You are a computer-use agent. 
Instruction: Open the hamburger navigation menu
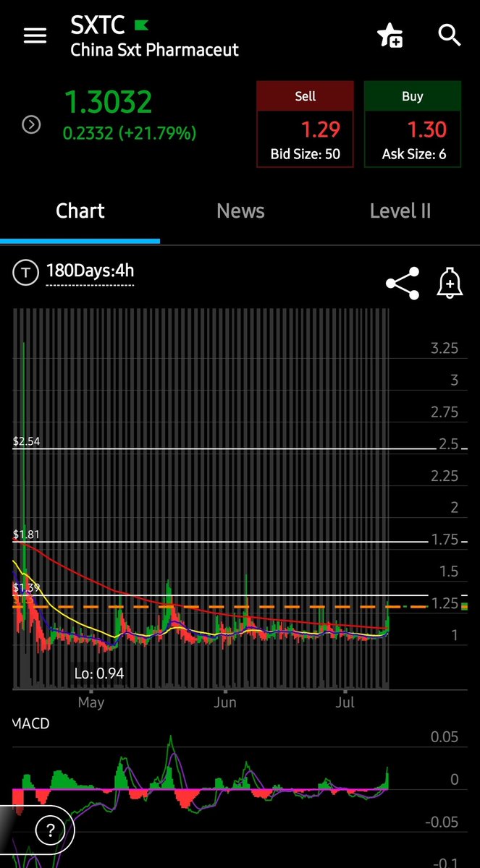[35, 35]
